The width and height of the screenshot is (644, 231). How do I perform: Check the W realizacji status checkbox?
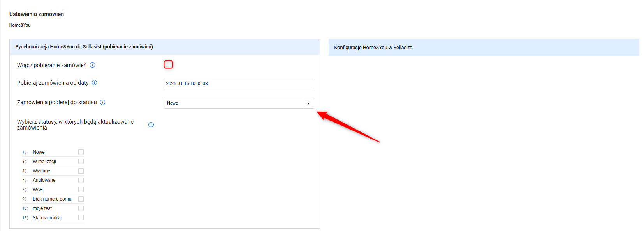tap(81, 162)
